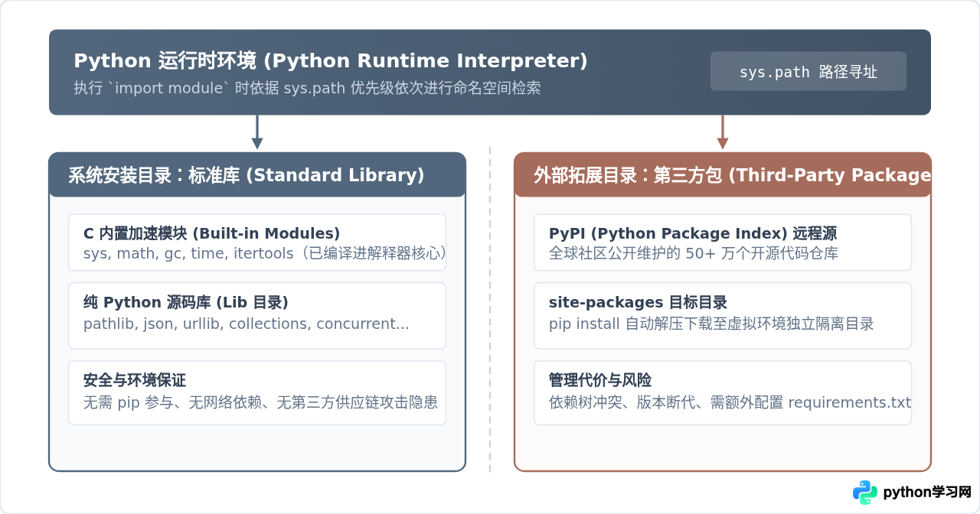Open the site-packages 目标目录 card

pos(723,316)
